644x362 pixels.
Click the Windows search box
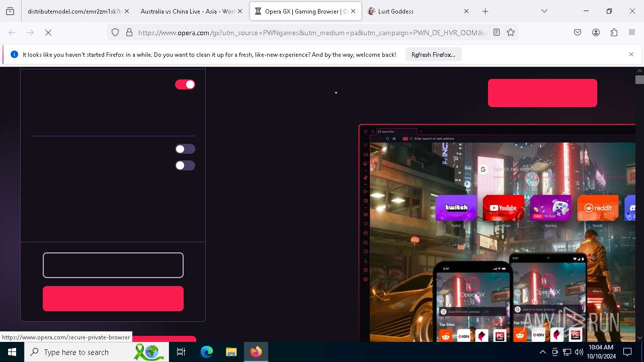click(97, 352)
